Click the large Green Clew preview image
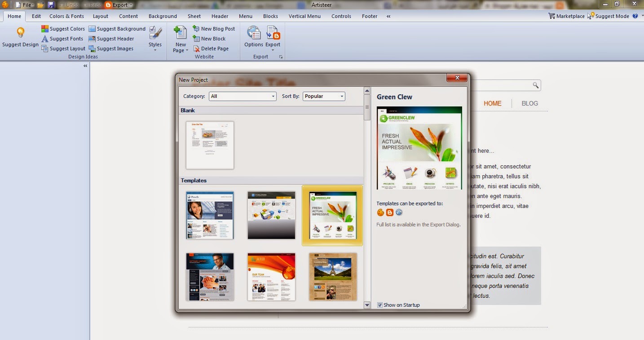 pos(419,148)
